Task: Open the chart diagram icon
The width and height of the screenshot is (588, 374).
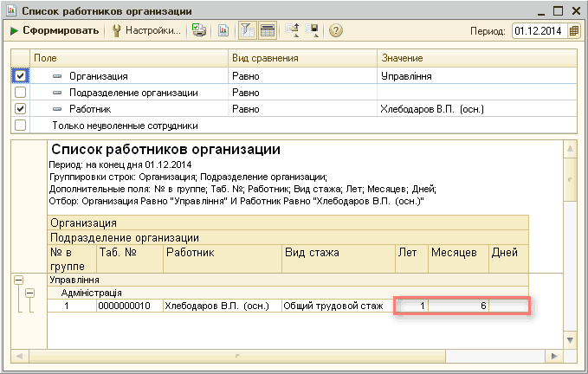Action: pos(223,30)
